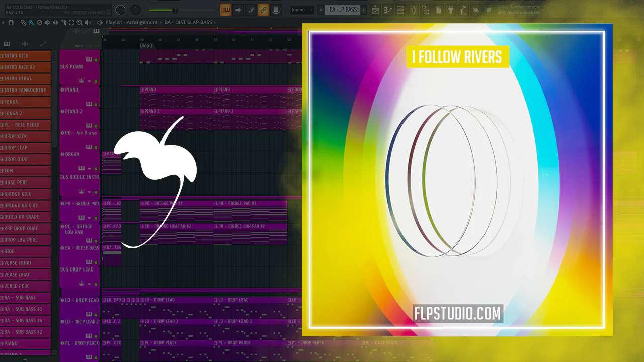Click the crown icon on BUS PIANO
The width and height of the screenshot is (644, 362).
click(x=81, y=81)
